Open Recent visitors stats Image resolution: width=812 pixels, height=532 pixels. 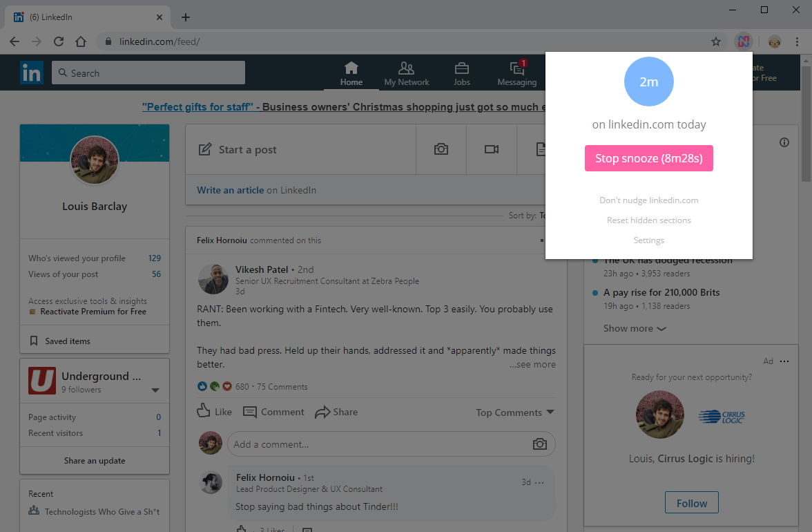[94, 433]
